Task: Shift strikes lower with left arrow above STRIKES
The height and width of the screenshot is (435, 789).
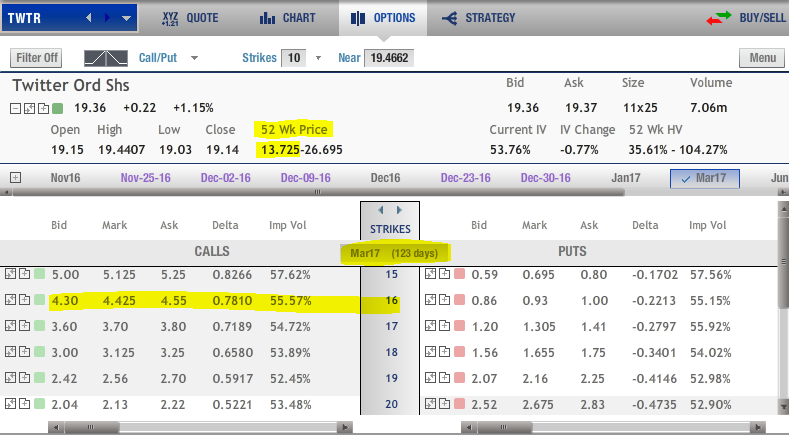Action: (381, 210)
